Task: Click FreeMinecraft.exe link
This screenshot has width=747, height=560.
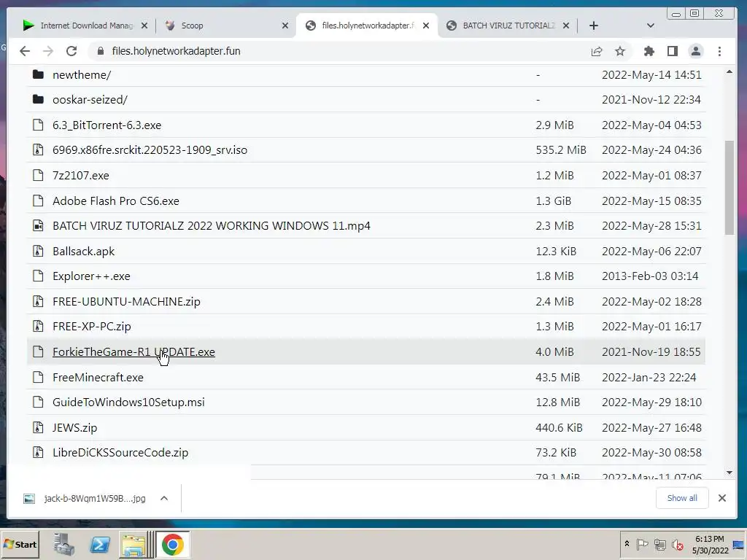Action: click(98, 377)
